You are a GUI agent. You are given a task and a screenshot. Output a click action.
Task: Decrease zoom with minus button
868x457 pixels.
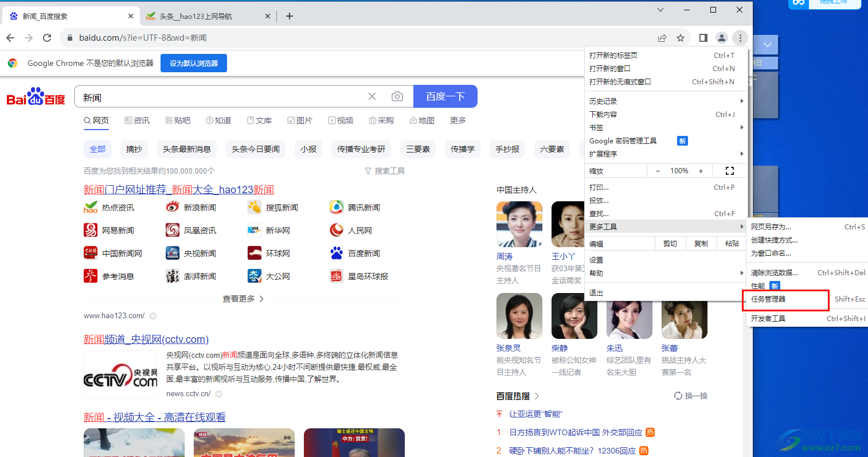(658, 171)
